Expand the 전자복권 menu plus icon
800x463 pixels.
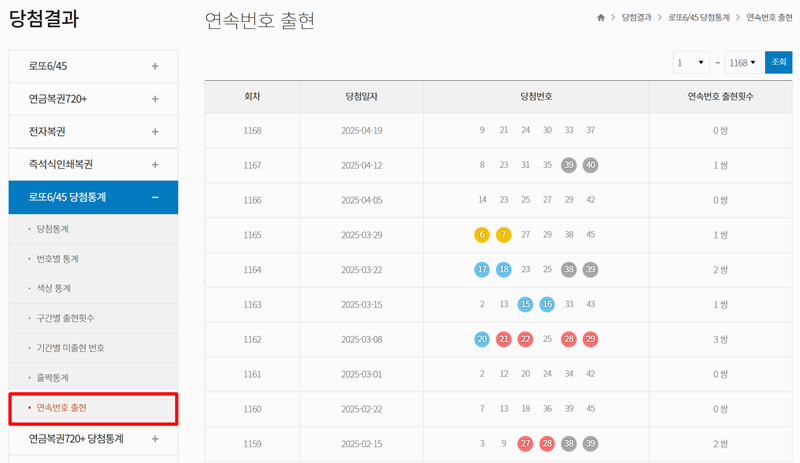(x=155, y=132)
